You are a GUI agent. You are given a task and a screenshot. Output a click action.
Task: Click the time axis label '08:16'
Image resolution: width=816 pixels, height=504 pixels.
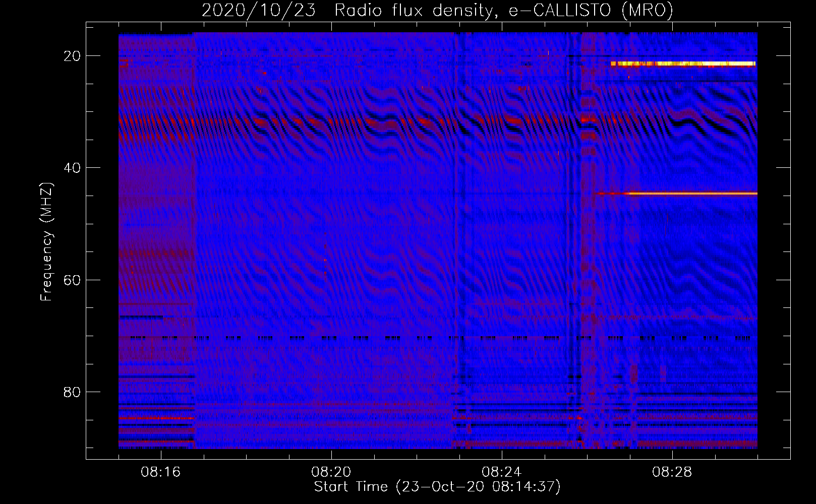point(161,472)
